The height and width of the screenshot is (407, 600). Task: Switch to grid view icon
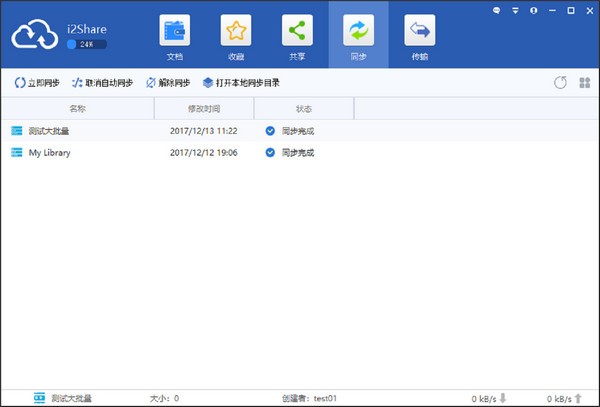tap(584, 83)
